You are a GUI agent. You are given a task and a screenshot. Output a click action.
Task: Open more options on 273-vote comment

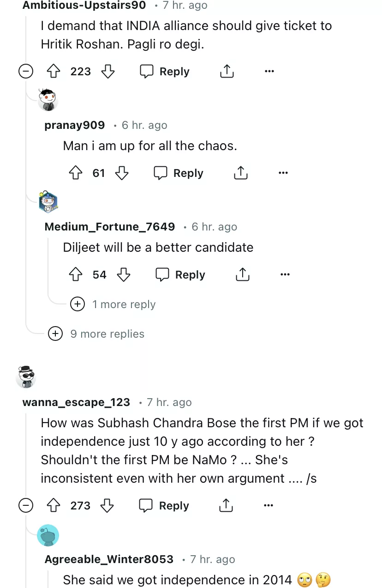click(269, 506)
